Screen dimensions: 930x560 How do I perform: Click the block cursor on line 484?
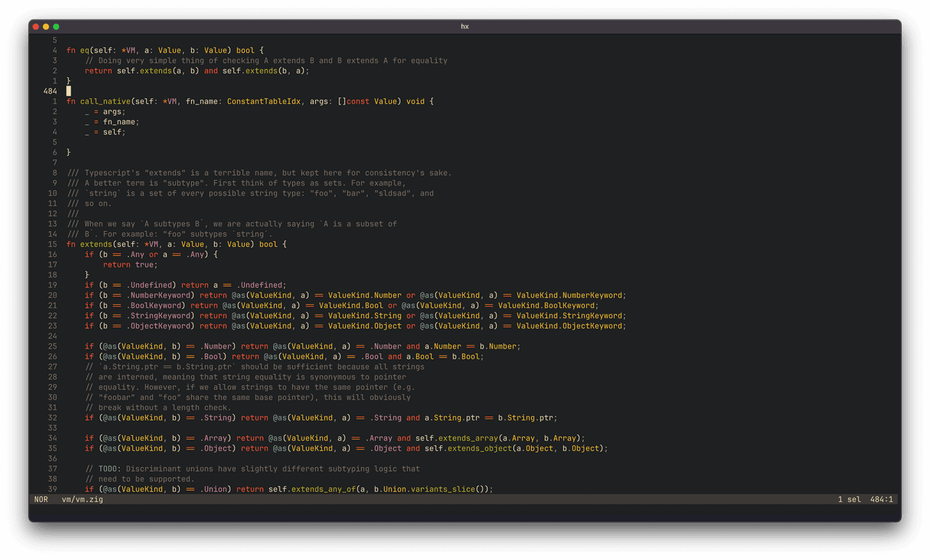pyautogui.click(x=69, y=92)
